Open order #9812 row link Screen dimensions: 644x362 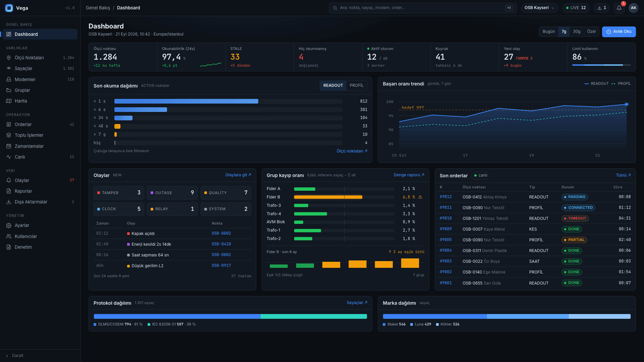[446, 197]
